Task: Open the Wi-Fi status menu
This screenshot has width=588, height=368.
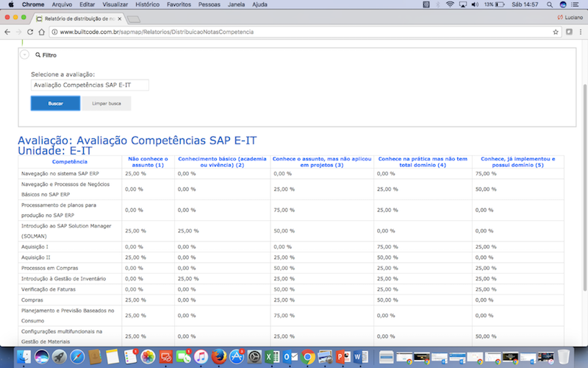Action: (x=450, y=4)
